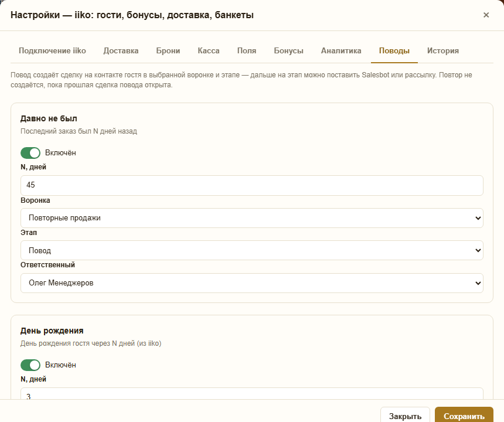
Task: Click the chevron arrow of the Этап select
Action: pos(478,250)
